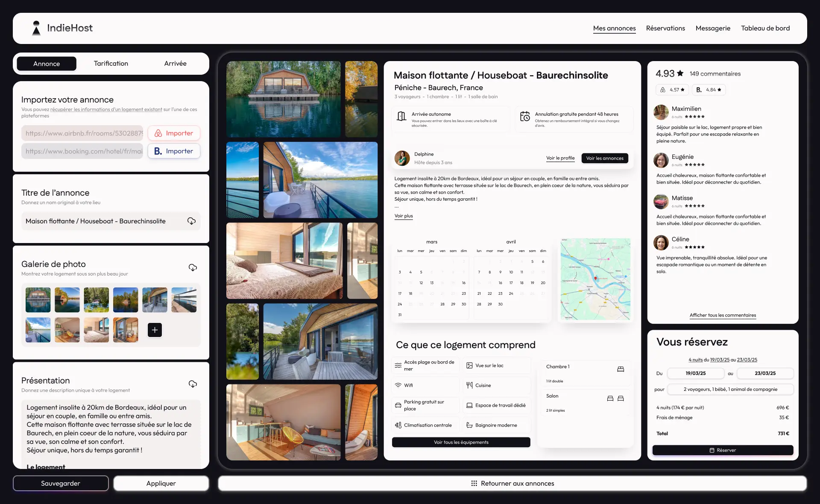
Task: Click the Climatisation centrale icon
Action: click(398, 425)
